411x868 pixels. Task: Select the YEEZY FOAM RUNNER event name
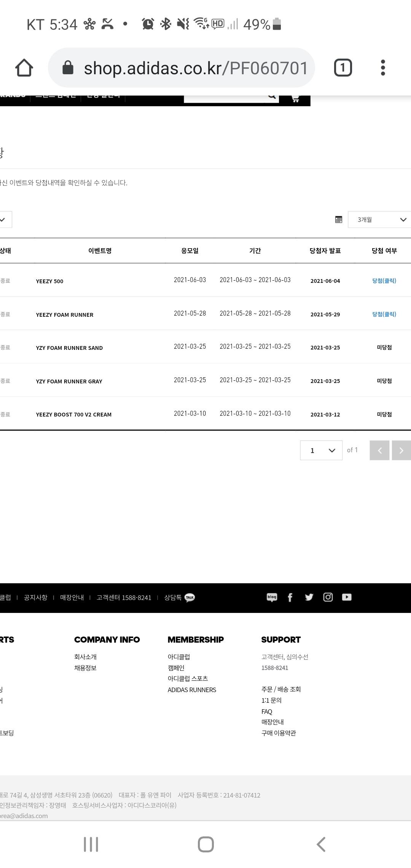pos(65,315)
